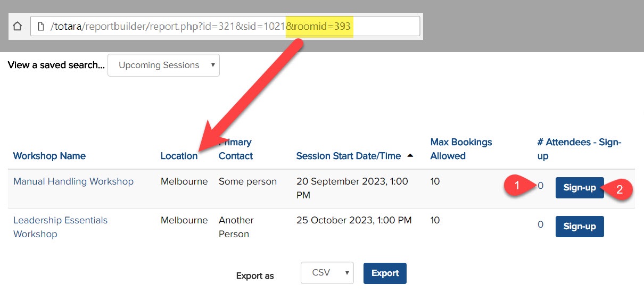Click the page document icon in address bar

pyautogui.click(x=40, y=26)
